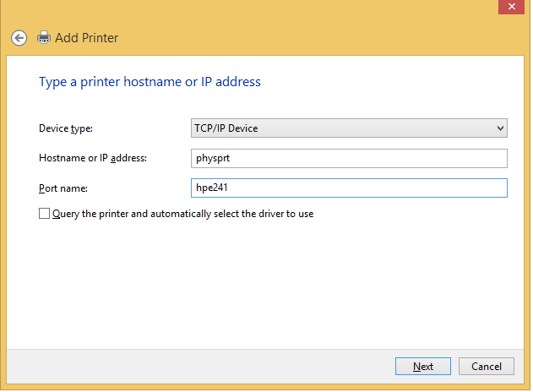
Task: Click the 'hpe241' text in port field
Action: (x=211, y=188)
